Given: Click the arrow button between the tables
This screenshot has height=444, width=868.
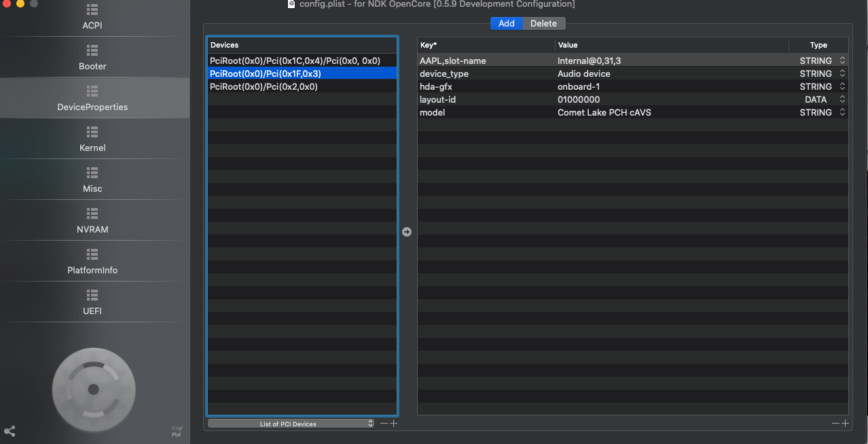Looking at the screenshot, I should pyautogui.click(x=407, y=232).
